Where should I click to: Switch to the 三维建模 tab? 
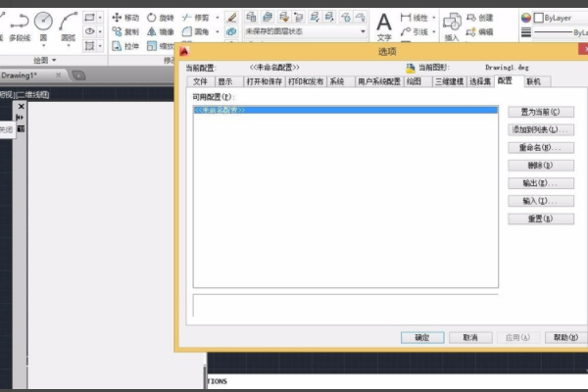tap(449, 81)
